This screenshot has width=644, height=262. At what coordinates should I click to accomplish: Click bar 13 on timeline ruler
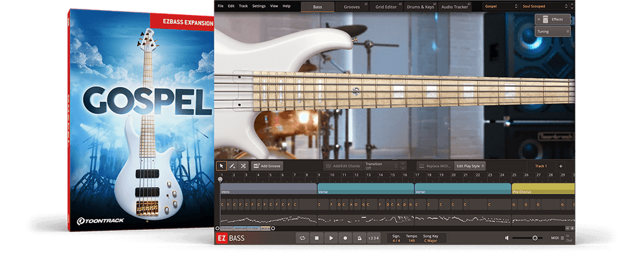[x=369, y=175]
